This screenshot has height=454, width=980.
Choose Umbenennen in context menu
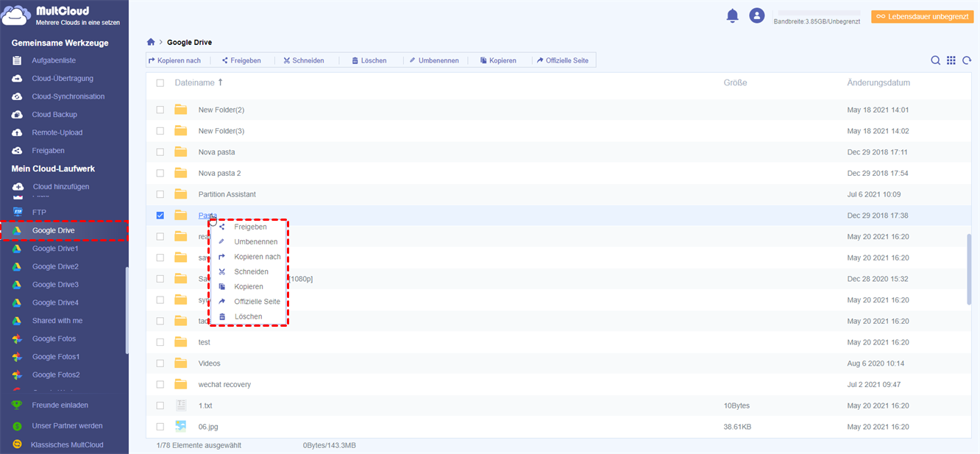click(x=249, y=241)
